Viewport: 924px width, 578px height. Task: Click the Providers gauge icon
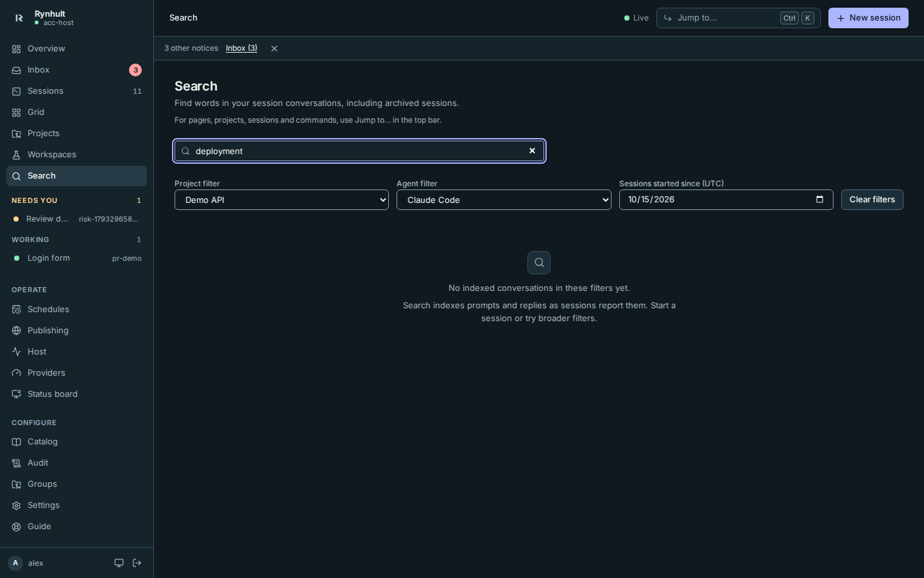click(17, 373)
